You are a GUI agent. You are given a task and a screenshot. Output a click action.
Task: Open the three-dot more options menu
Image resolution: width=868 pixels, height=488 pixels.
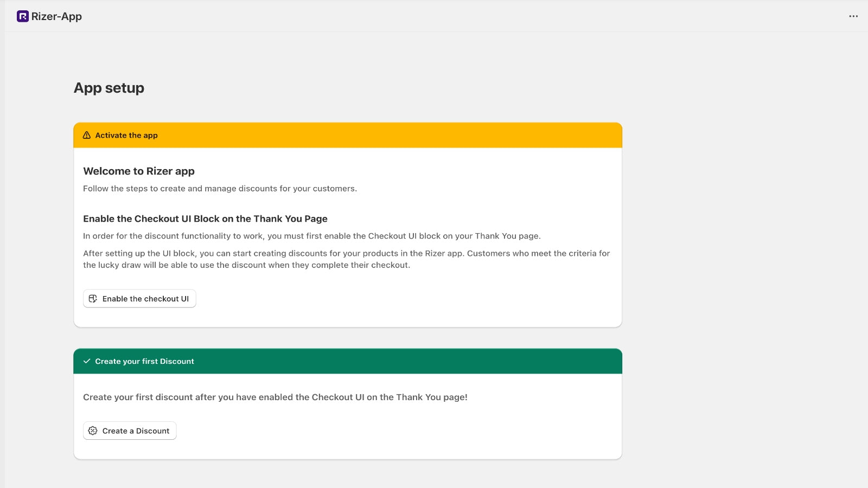(x=853, y=16)
